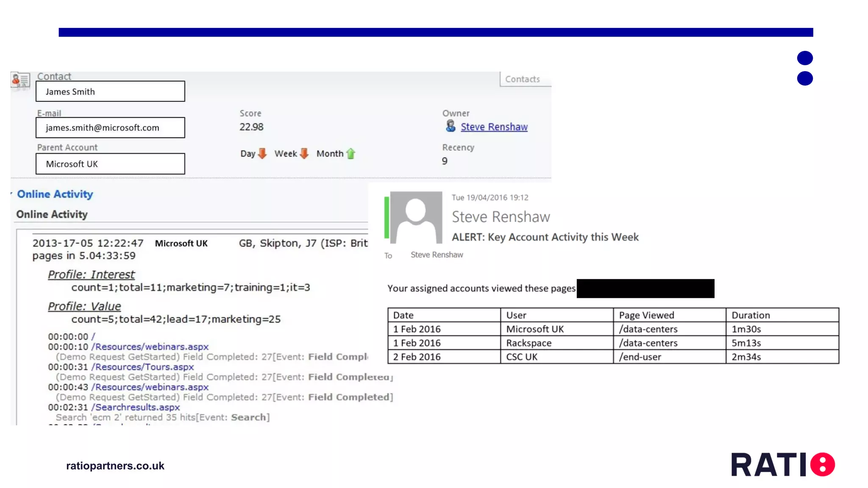The height and width of the screenshot is (488, 868).
Task: Click the Microsoft UK cell in the table
Action: click(x=557, y=329)
